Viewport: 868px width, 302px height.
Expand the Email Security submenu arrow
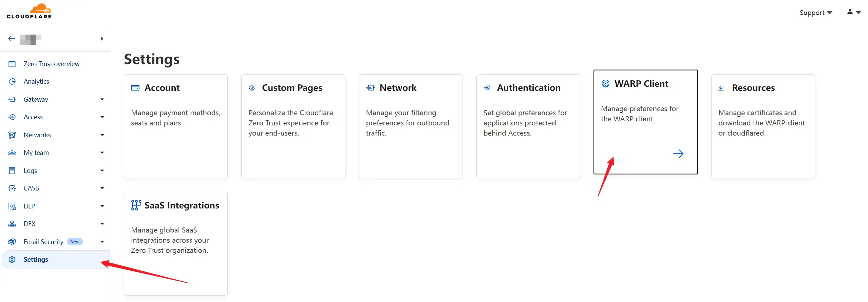click(x=102, y=242)
